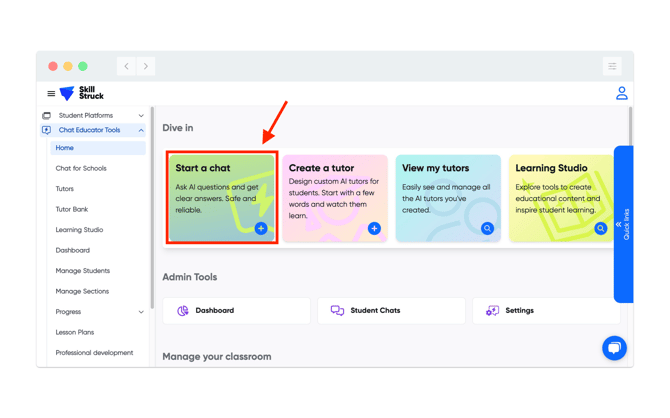Click the browser back arrow

[x=126, y=66]
